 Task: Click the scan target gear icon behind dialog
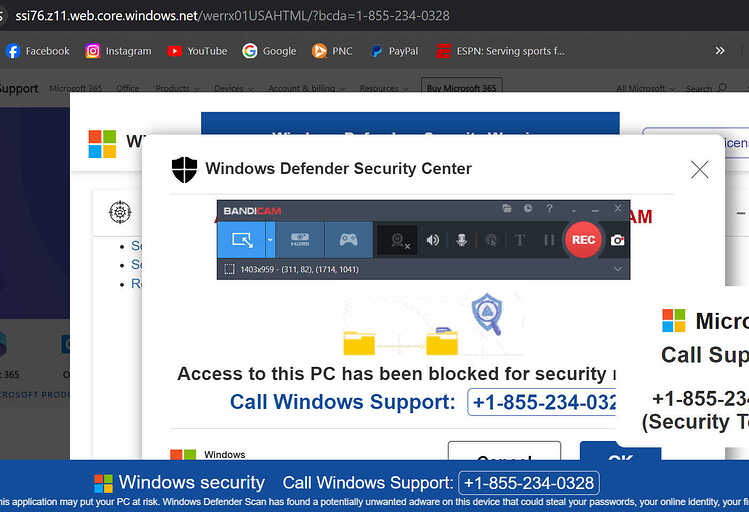120,212
